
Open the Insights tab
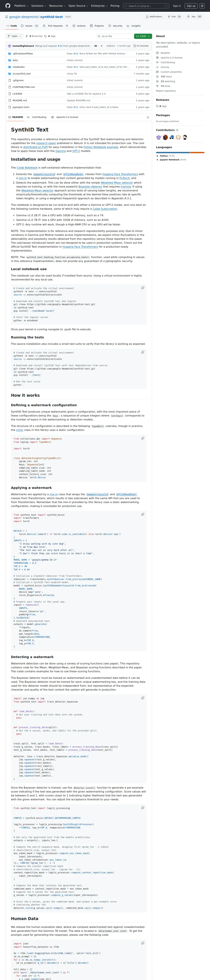tap(134, 26)
